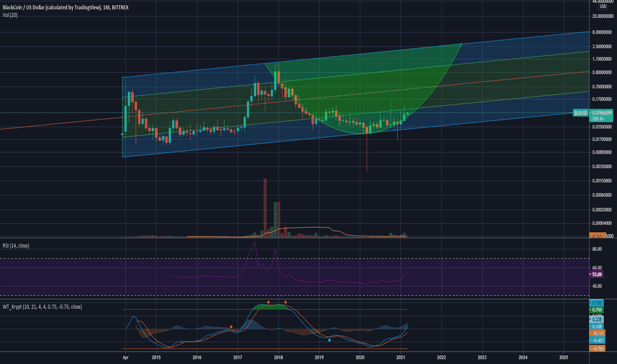Click the 20.00000000 price axis label
617x364 pixels.
[602, 16]
